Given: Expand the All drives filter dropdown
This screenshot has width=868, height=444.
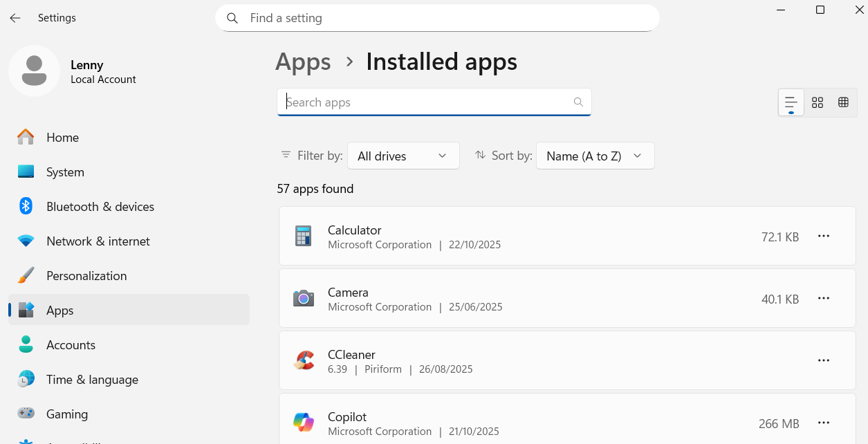Looking at the screenshot, I should tap(403, 156).
